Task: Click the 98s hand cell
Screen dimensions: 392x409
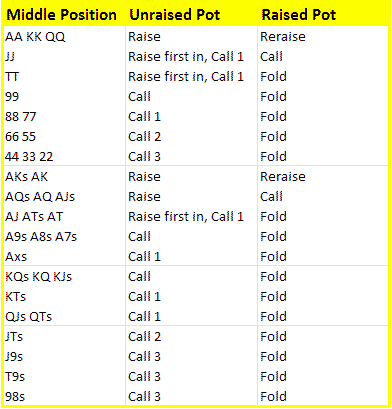Action: (64, 397)
